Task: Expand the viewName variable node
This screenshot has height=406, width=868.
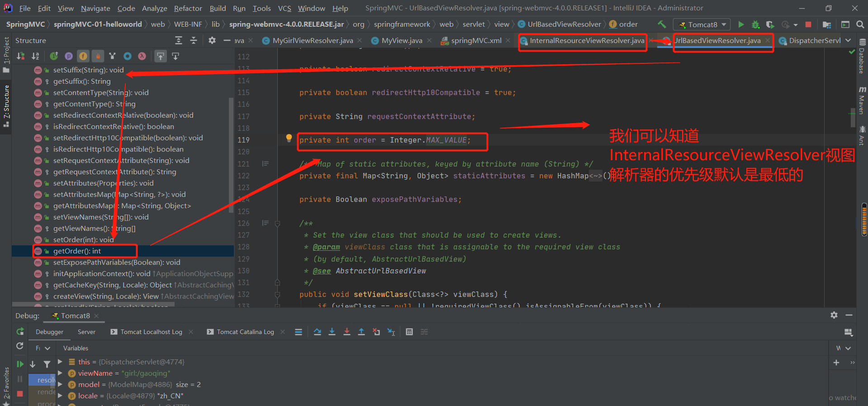Action: (60, 373)
